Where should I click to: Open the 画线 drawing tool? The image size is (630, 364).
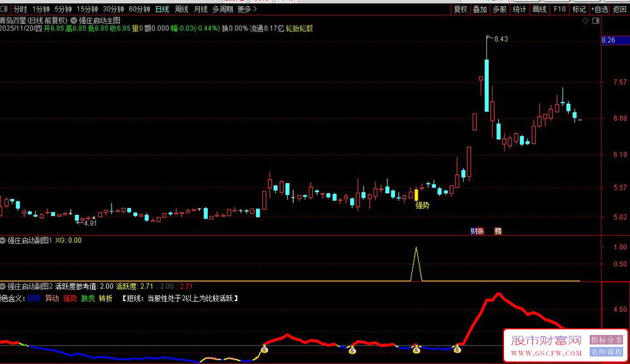coord(539,9)
